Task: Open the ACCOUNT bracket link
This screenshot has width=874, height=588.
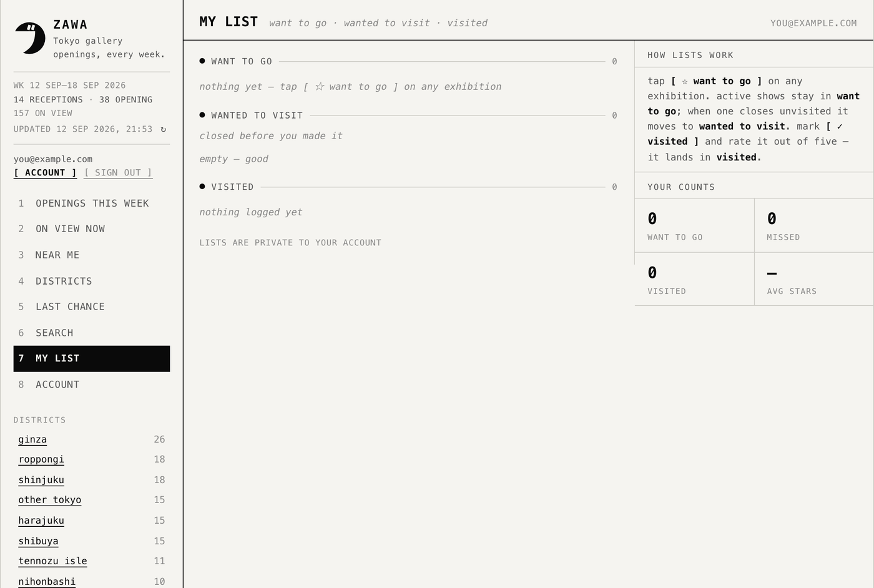Action: pyautogui.click(x=45, y=173)
